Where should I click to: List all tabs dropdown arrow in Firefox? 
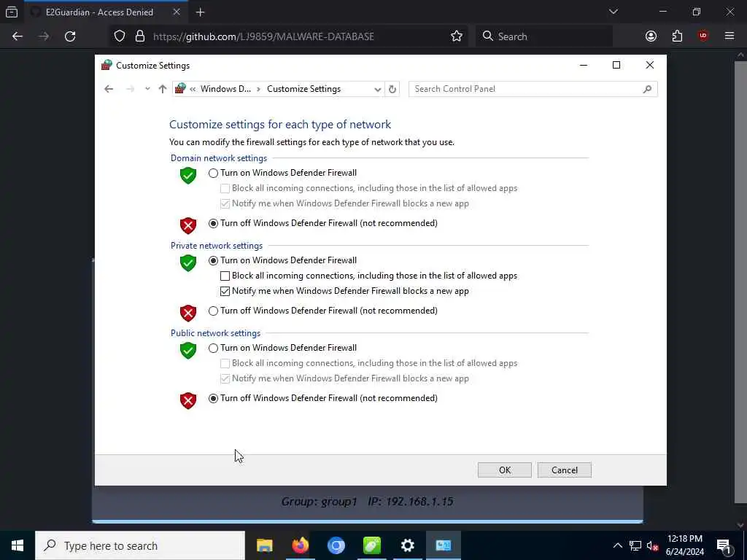click(613, 12)
